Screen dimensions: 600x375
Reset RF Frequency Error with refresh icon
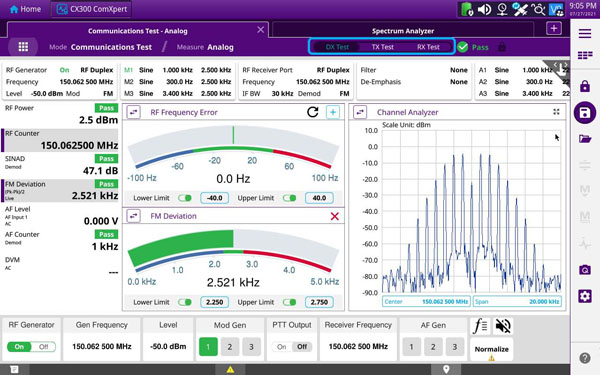313,112
